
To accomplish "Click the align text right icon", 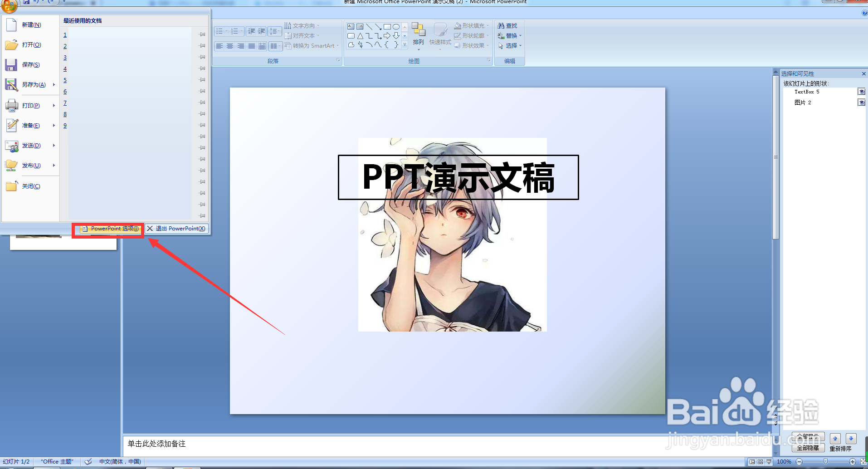I will pos(241,46).
